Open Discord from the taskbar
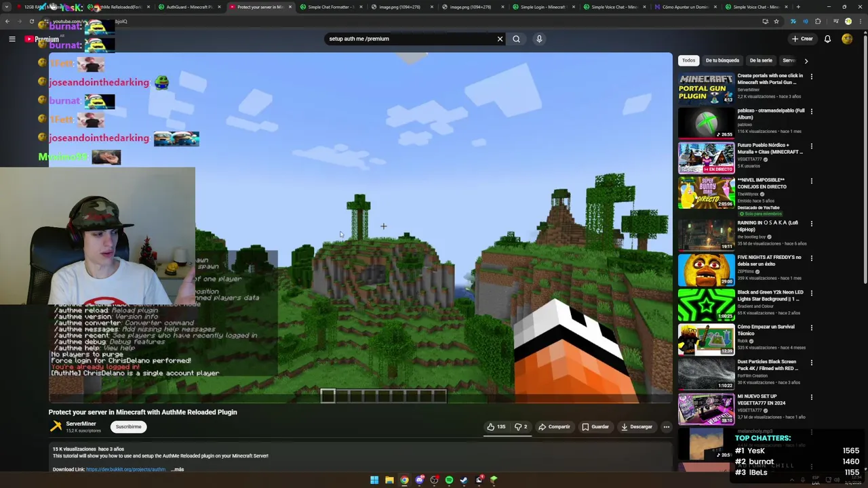The image size is (868, 488). coord(419,480)
